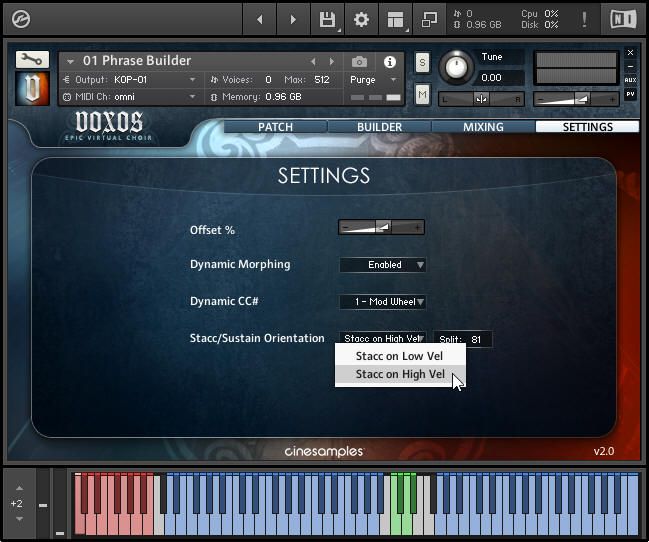Shift keyboard octave up arrow

click(19, 488)
